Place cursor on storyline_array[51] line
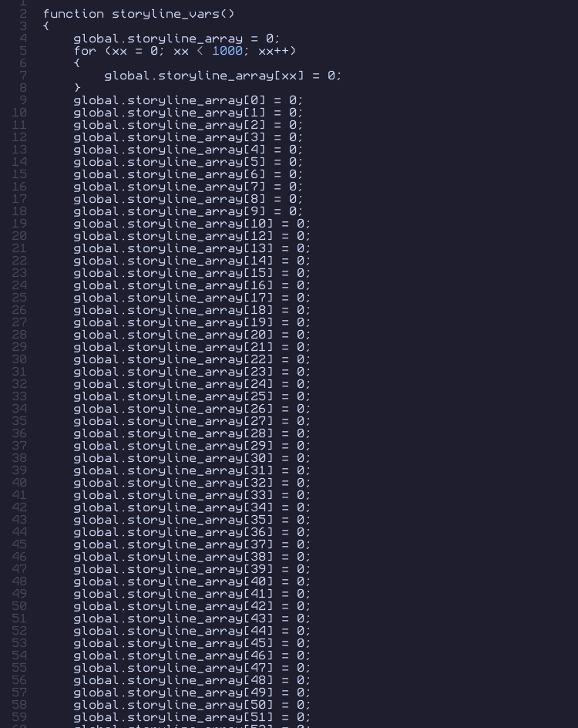This screenshot has width=578, height=728. 192,717
